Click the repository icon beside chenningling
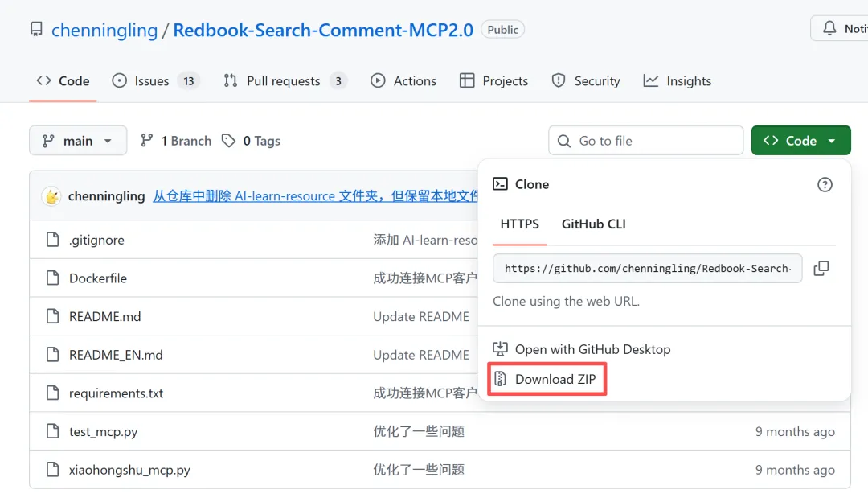This screenshot has width=868, height=502. pos(36,30)
